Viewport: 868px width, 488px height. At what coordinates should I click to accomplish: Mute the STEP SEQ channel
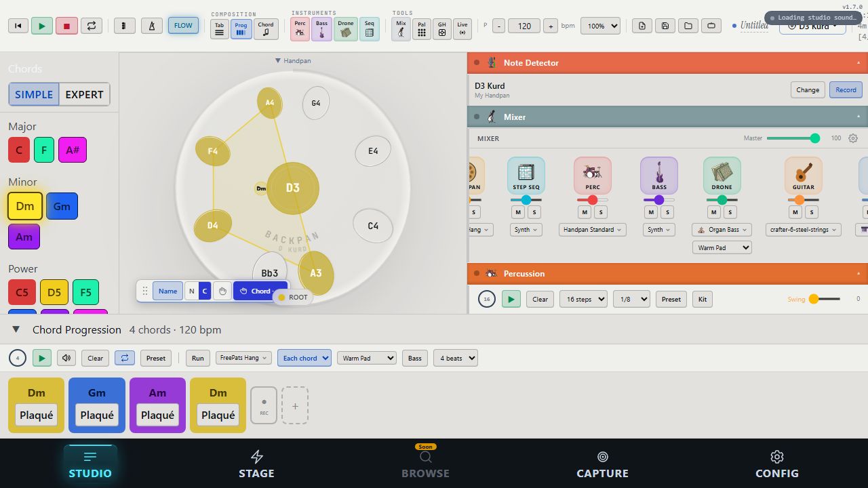pyautogui.click(x=519, y=212)
